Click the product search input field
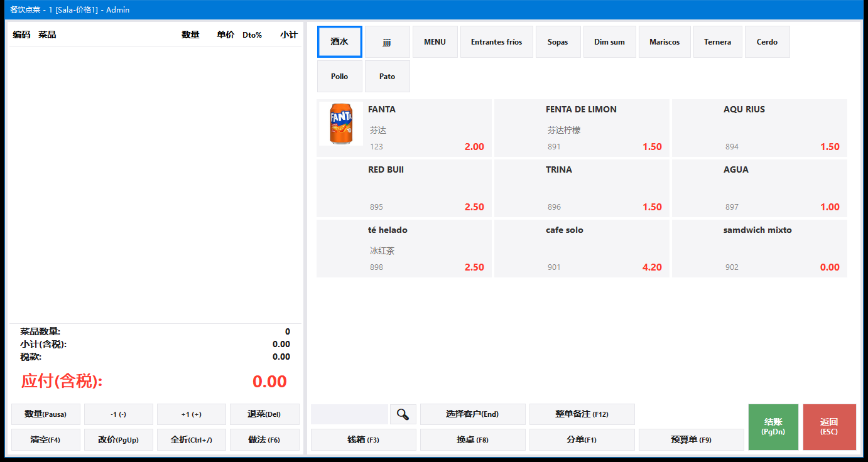 click(349, 414)
